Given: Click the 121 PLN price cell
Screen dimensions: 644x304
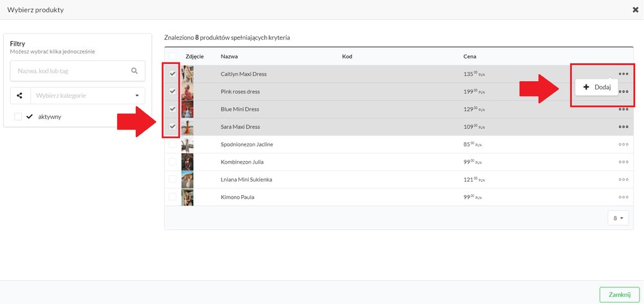Looking at the screenshot, I should pyautogui.click(x=473, y=180).
